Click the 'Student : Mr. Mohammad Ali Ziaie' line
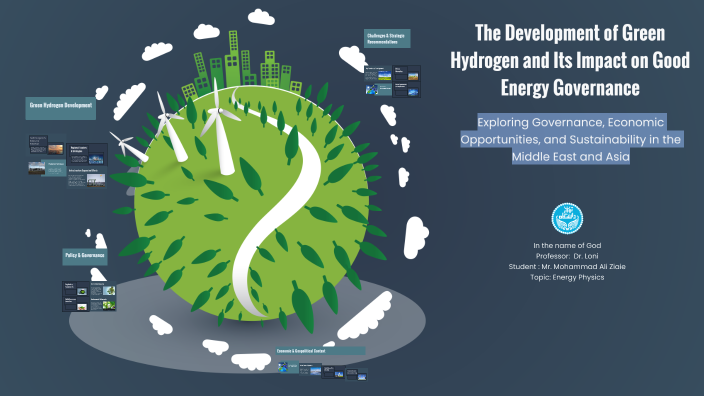Image resolution: width=704 pixels, height=396 pixels. click(x=567, y=267)
